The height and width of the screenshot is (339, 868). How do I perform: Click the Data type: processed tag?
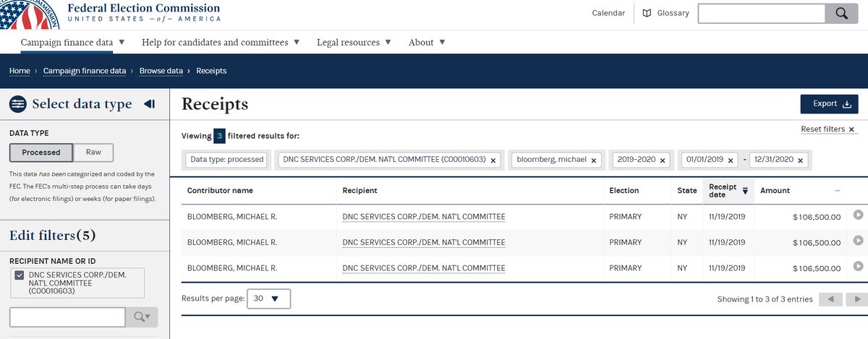tap(226, 160)
